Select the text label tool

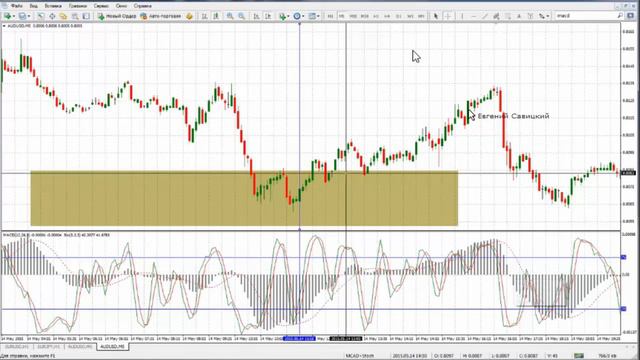(x=530, y=16)
